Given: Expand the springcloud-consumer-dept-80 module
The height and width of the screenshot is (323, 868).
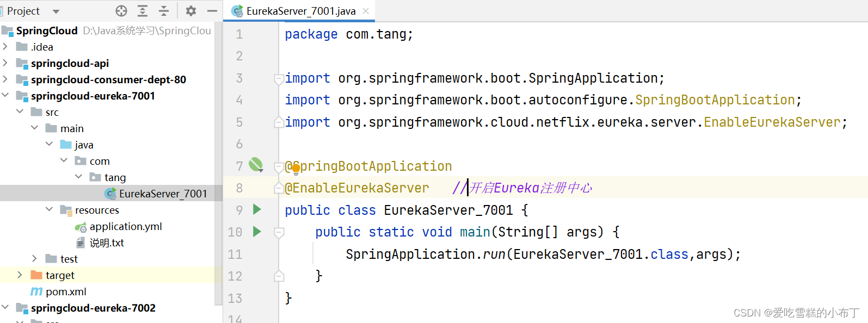Looking at the screenshot, I should 5,79.
